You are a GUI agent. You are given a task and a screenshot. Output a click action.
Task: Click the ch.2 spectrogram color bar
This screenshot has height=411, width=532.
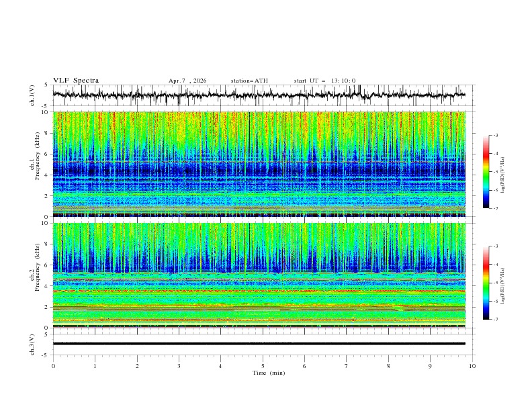[x=486, y=283]
